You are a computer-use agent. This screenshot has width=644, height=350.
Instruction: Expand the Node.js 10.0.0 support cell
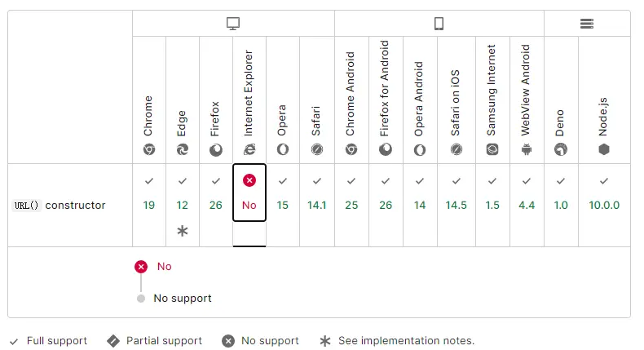(604, 204)
